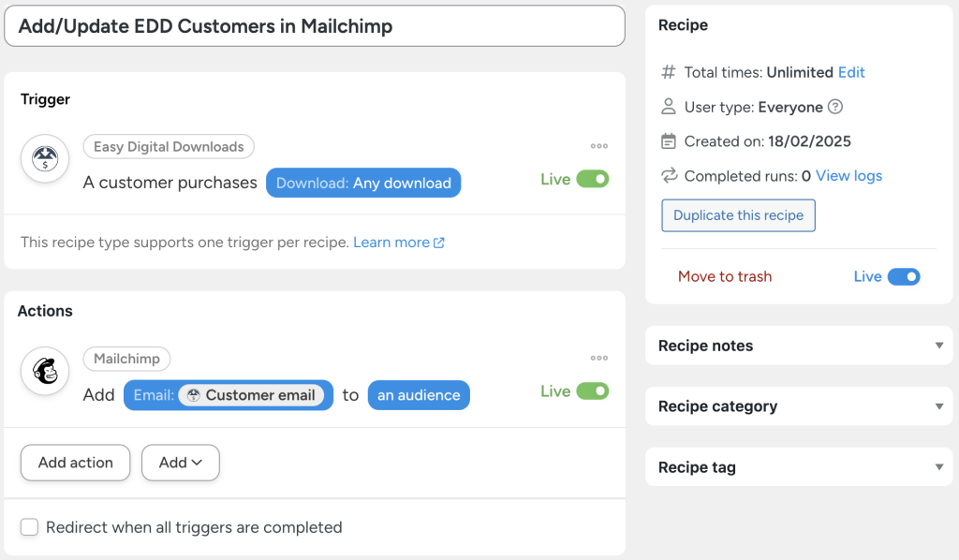Click the Duplicate this recipe button
This screenshot has height=560, width=959.
738,215
